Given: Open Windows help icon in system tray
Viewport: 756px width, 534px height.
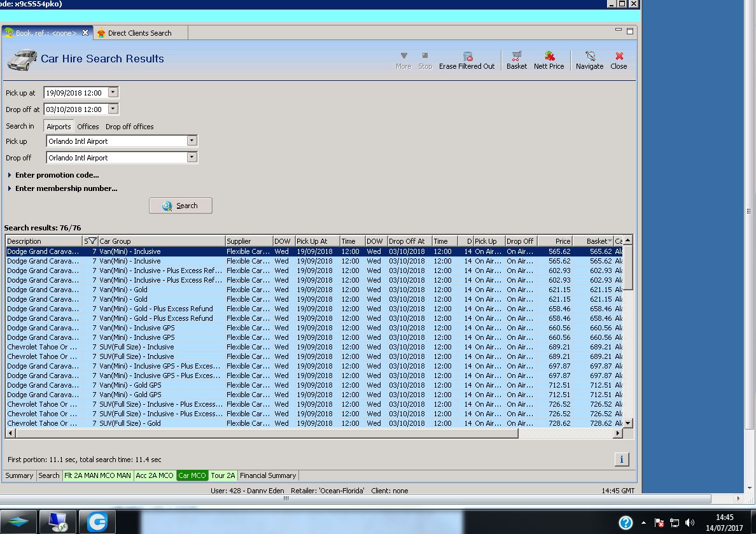Looking at the screenshot, I should [626, 523].
